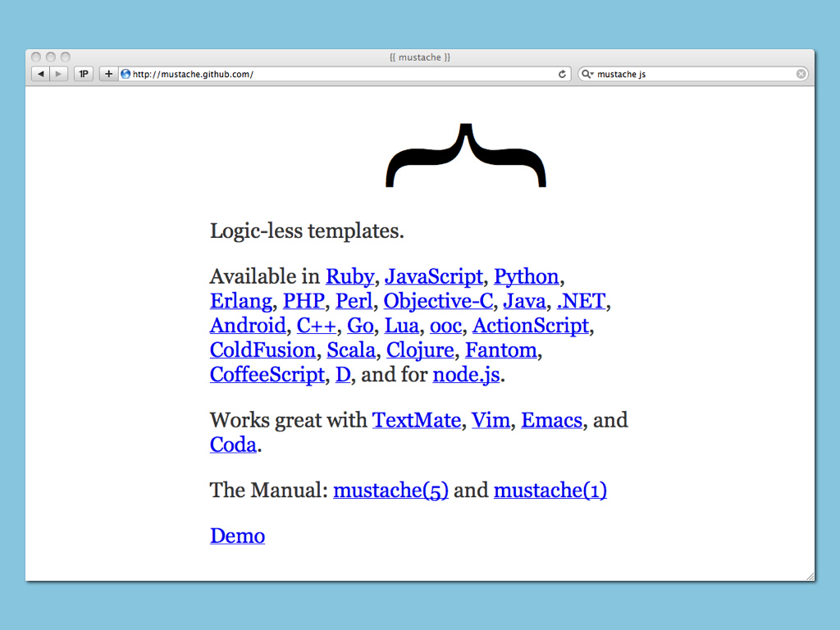Follow the D language link
This screenshot has height=630, width=840.
tap(343, 375)
